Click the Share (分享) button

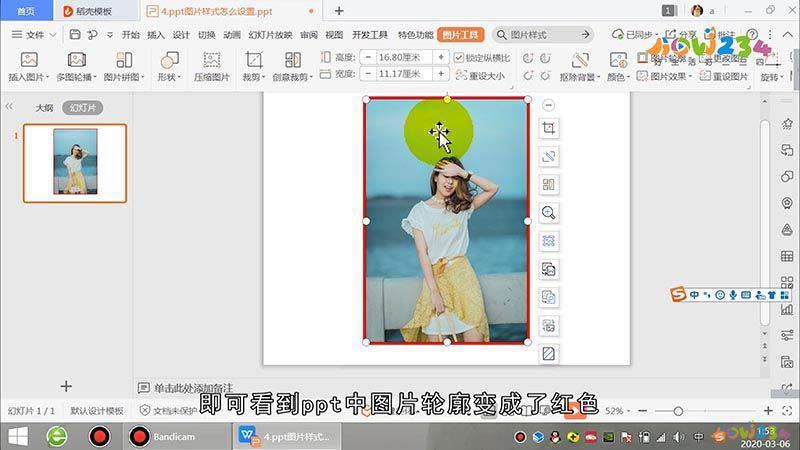(x=681, y=34)
